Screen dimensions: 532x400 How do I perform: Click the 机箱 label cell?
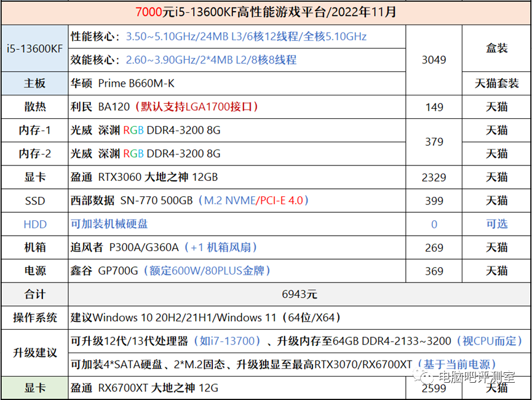[x=34, y=247]
